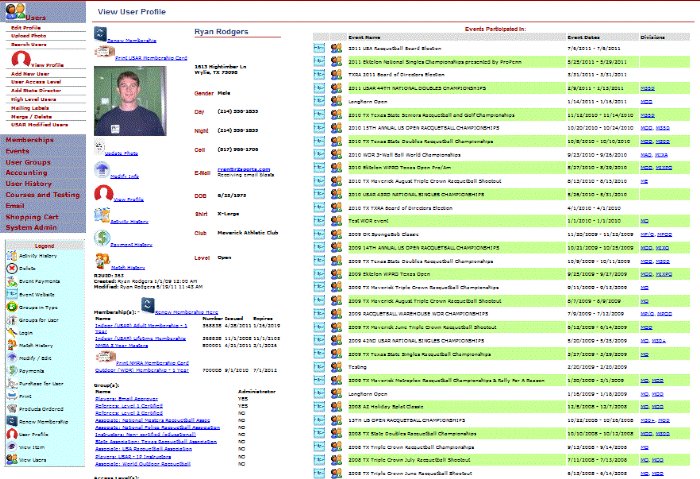Image resolution: width=700 pixels, height=479 pixels.
Task: Expand the User Groups sidebar section
Action: pos(28,162)
